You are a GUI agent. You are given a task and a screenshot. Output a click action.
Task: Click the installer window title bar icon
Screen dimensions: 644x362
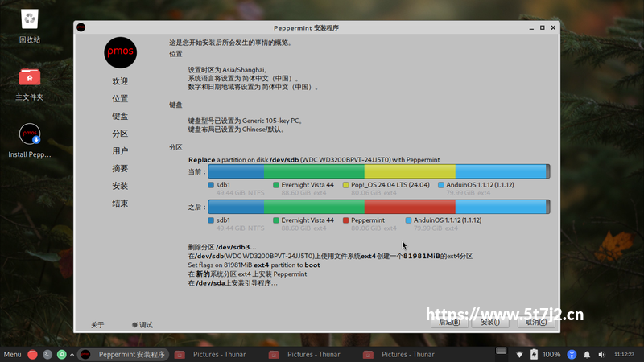coord(81,27)
